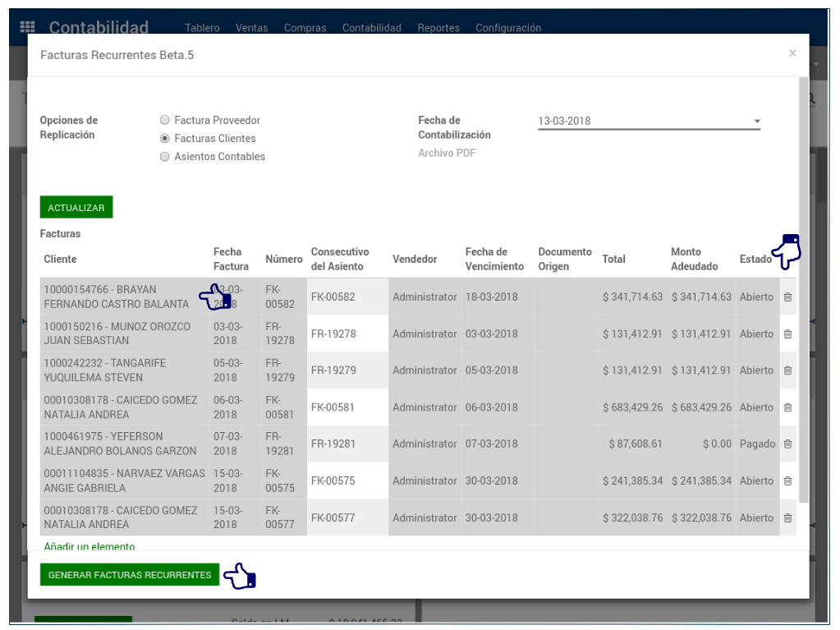Viewport: 840px width, 630px height.
Task: Close the Facturas Recurrentes dialog
Action: click(x=792, y=53)
